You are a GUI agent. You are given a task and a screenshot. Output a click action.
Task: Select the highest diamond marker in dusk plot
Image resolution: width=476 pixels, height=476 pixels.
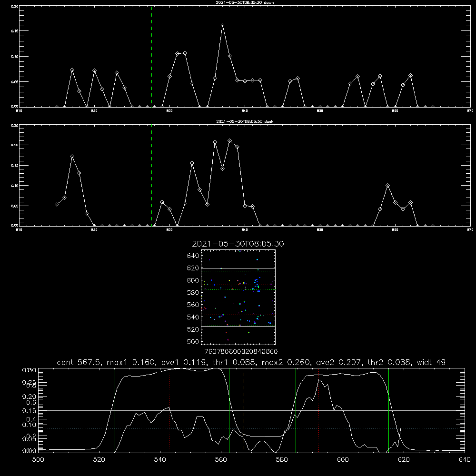(230, 140)
